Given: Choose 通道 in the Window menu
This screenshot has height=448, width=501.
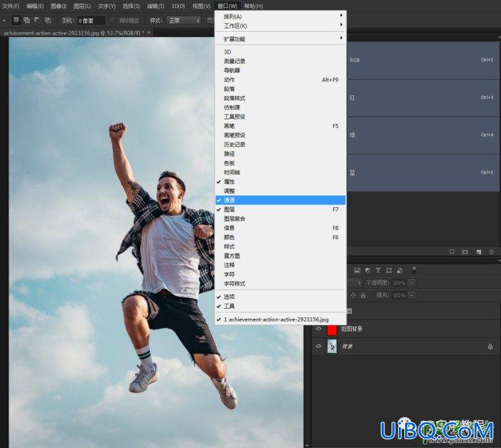Looking at the screenshot, I should [281, 200].
